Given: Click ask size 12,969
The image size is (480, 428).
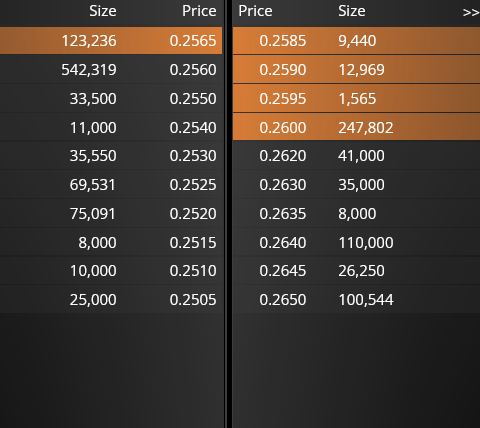Looking at the screenshot, I should click(x=361, y=70).
